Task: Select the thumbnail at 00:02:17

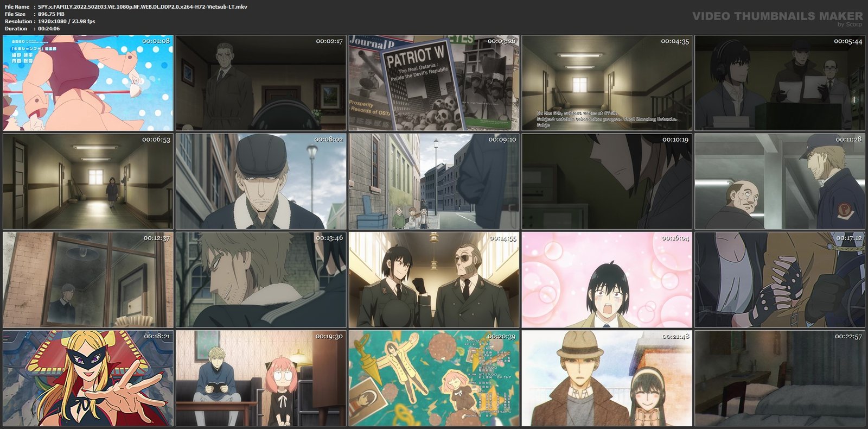Action: coord(261,83)
